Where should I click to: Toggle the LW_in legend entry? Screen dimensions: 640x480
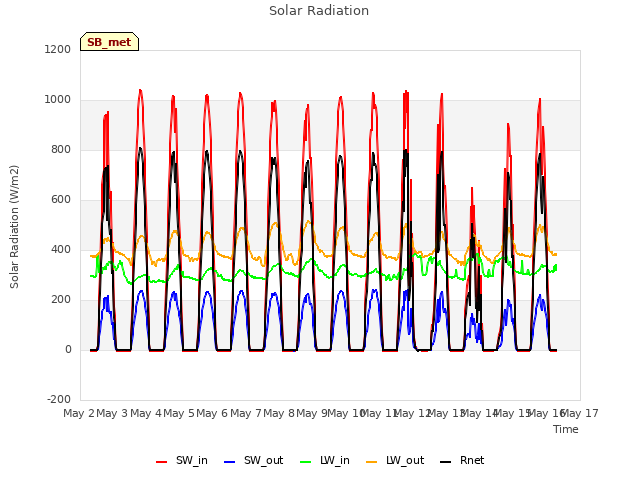[x=325, y=460]
